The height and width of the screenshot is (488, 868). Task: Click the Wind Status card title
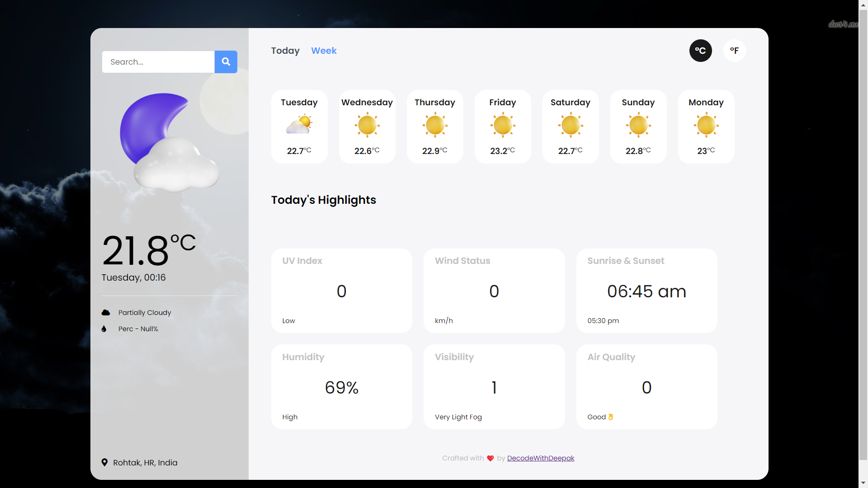[462, 261]
